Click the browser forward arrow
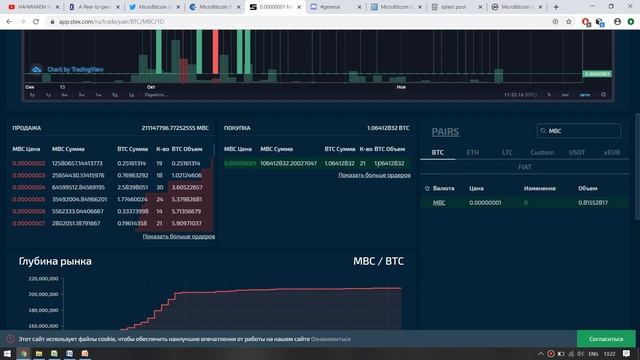This screenshot has height=360, width=640. coord(22,22)
